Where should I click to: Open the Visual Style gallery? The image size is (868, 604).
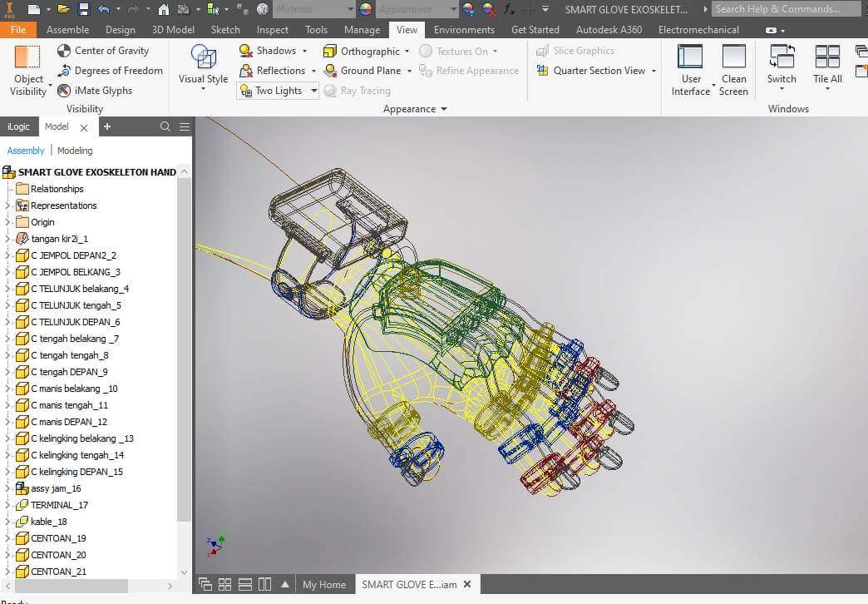click(203, 67)
